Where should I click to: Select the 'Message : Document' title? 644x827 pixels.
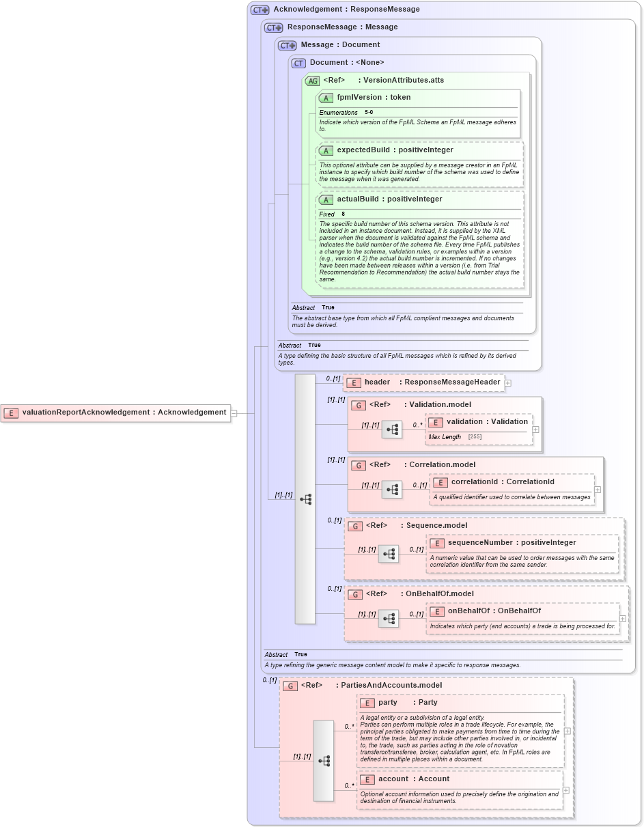(341, 45)
